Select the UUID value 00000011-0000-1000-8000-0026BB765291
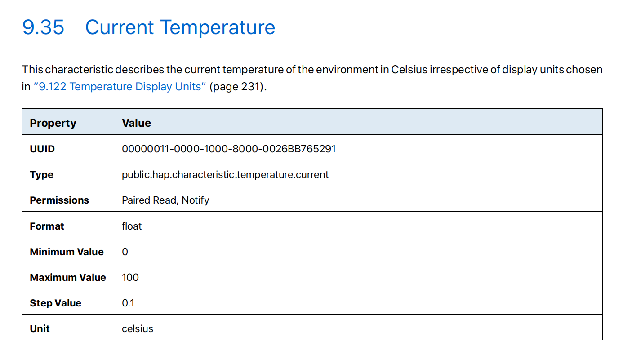Image resolution: width=623 pixels, height=364 pixels. pyautogui.click(x=229, y=149)
